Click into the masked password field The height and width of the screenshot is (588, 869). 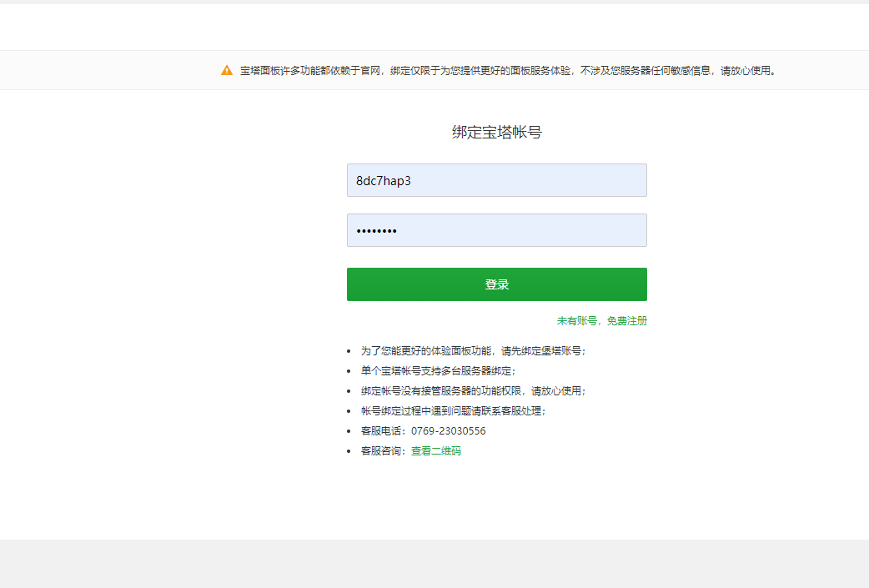496,230
